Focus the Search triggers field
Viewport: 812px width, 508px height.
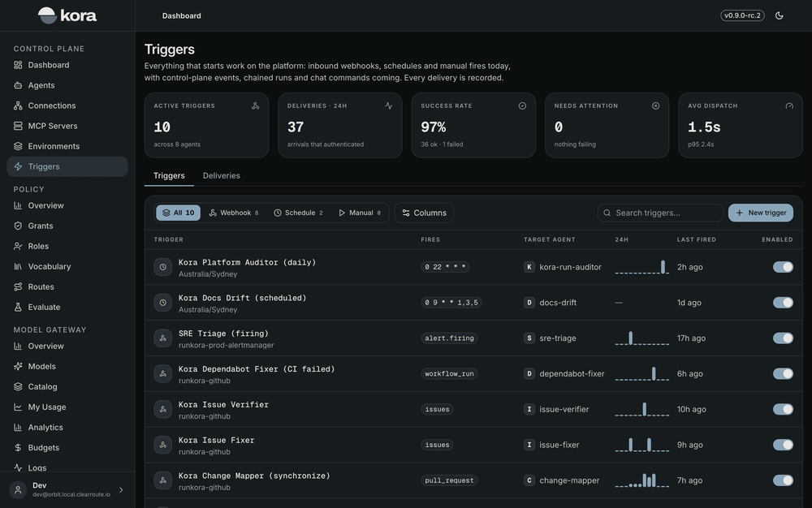pyautogui.click(x=660, y=213)
